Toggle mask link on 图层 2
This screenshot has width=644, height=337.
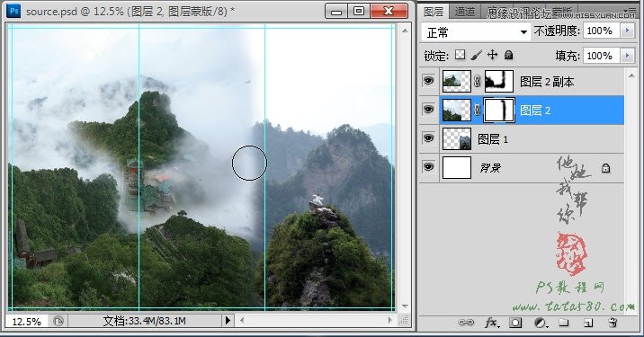[478, 110]
